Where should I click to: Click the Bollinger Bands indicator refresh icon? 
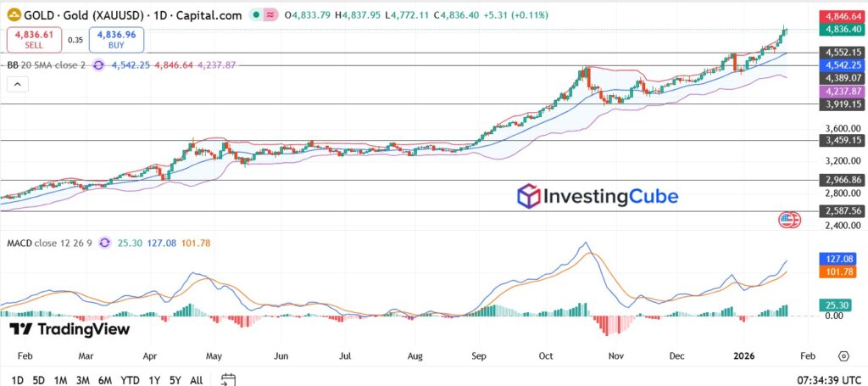(99, 64)
